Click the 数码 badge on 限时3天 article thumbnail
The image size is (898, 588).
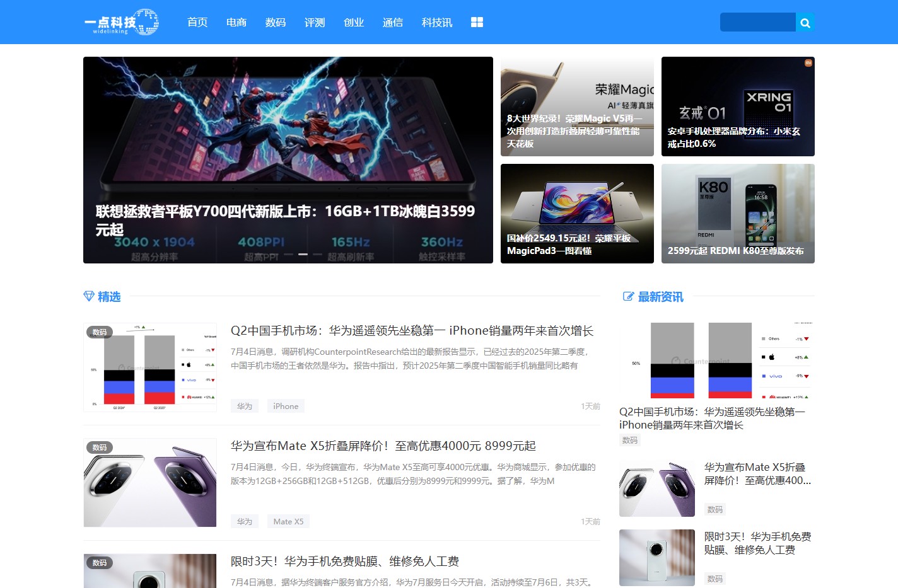click(x=100, y=563)
